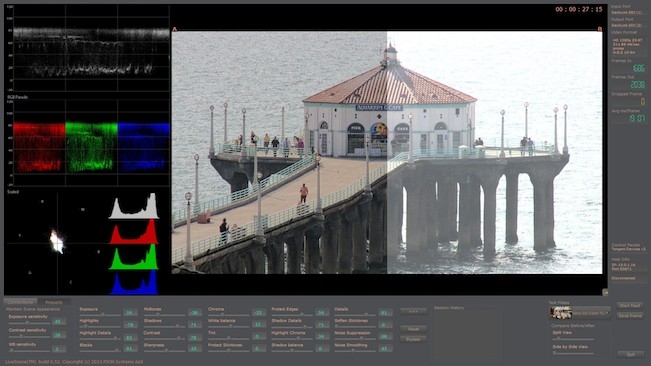Click the Details value field
Image resolution: width=651 pixels, height=366 pixels.
click(385, 312)
